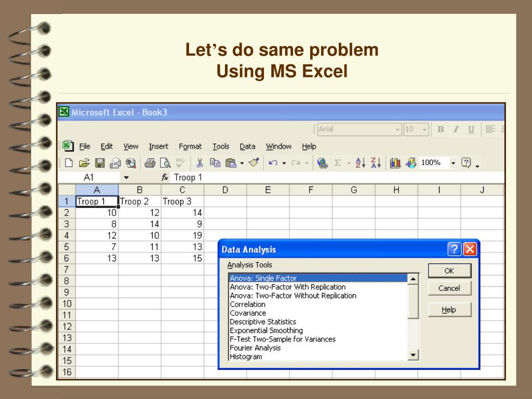
Task: Open the Data menu
Action: point(247,147)
